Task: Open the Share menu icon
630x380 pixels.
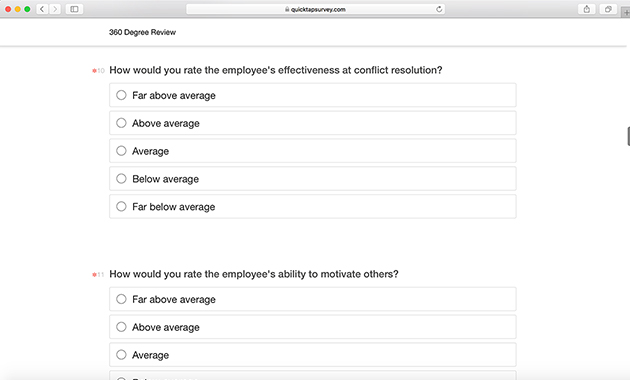Action: [x=587, y=9]
